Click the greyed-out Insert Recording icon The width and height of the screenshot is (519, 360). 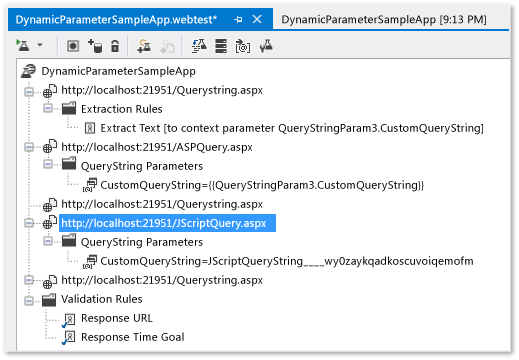(167, 46)
